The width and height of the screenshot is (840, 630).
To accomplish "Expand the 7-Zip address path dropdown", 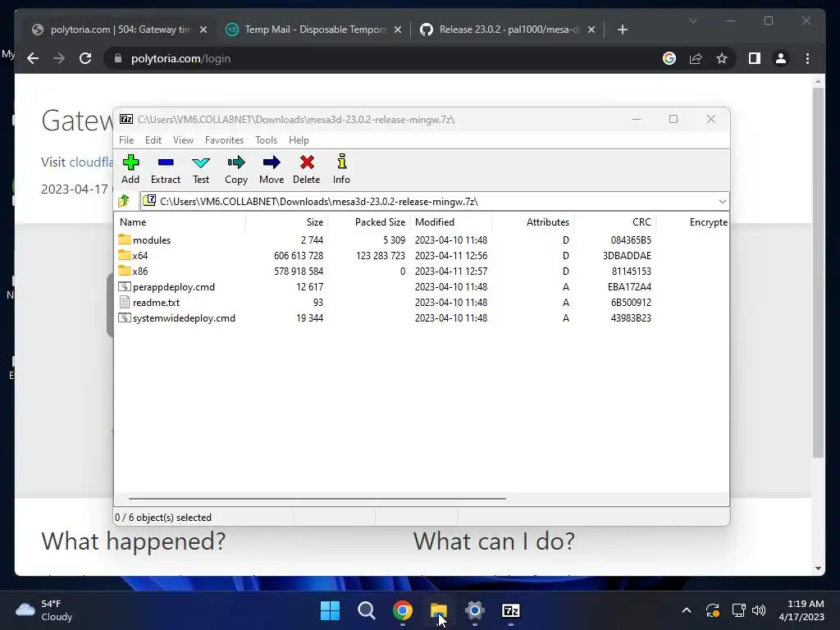I will tap(722, 202).
